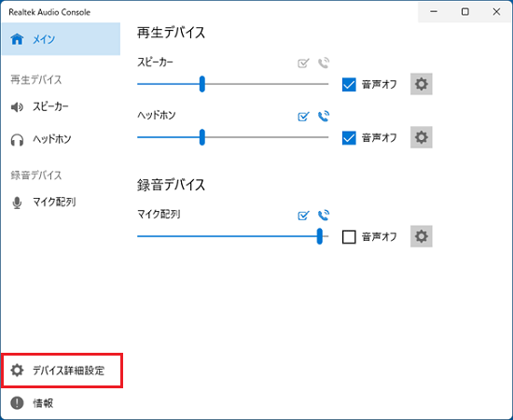Maximize the Realtek Audio Console window
The height and width of the screenshot is (420, 513).
click(x=464, y=12)
